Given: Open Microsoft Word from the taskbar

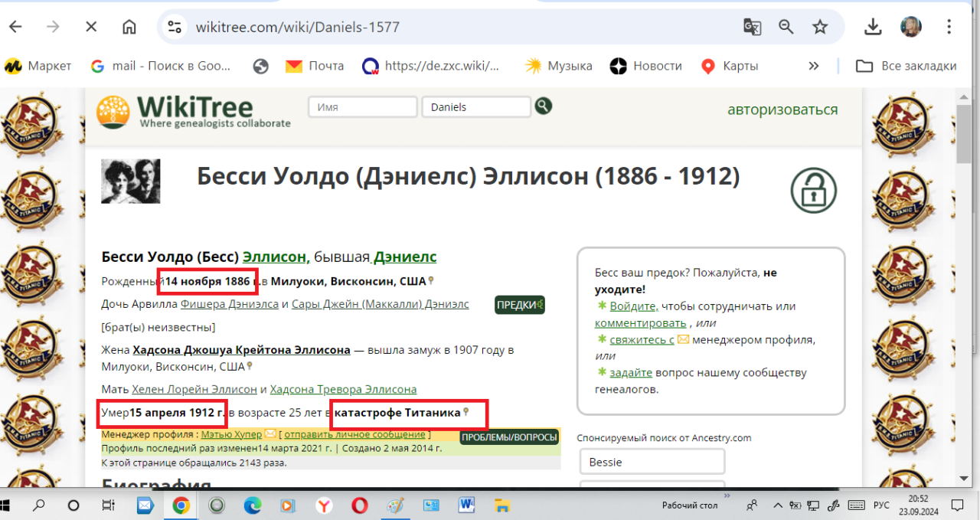Looking at the screenshot, I should (x=467, y=505).
